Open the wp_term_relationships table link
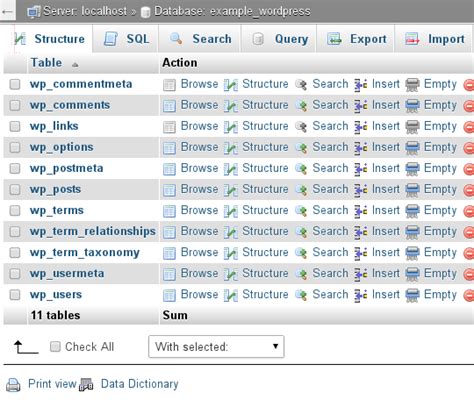This screenshot has height=400, width=474. click(x=93, y=231)
